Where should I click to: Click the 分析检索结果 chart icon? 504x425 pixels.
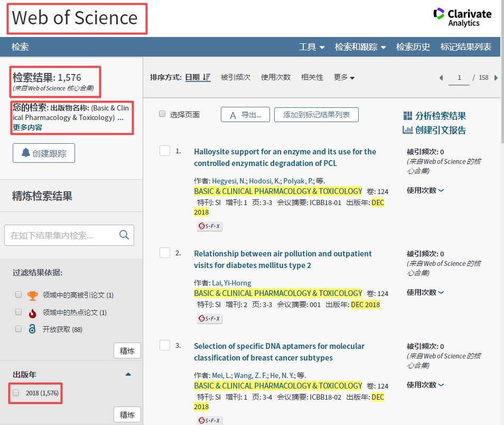[x=407, y=116]
